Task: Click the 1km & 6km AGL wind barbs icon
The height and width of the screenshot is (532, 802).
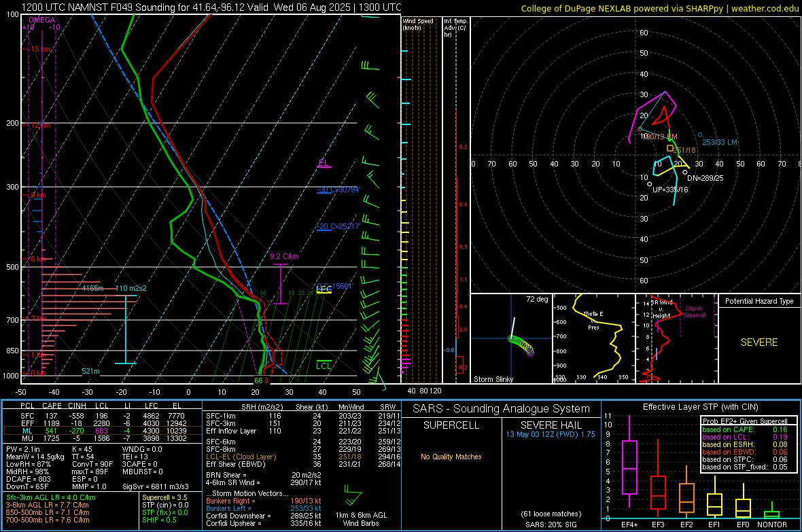Action: click(x=353, y=496)
